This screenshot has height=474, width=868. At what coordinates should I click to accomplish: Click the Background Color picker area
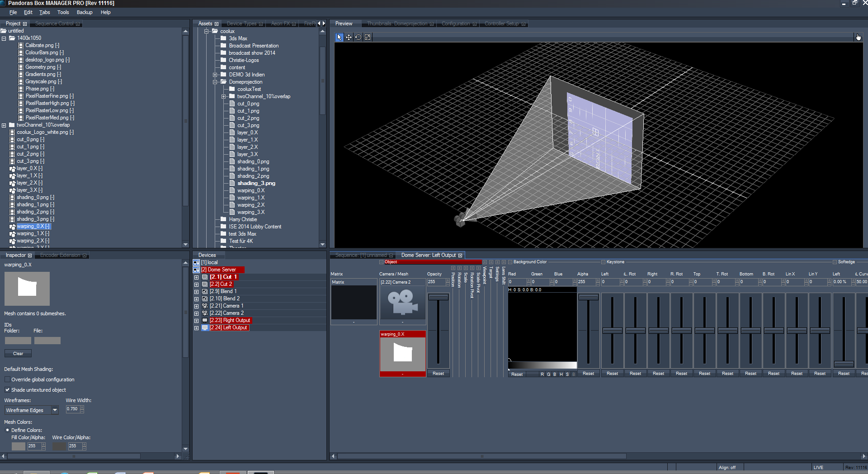(542, 327)
